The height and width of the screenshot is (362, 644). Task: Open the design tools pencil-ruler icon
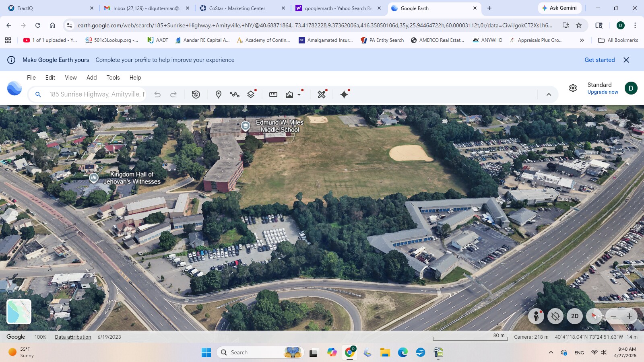(x=322, y=95)
